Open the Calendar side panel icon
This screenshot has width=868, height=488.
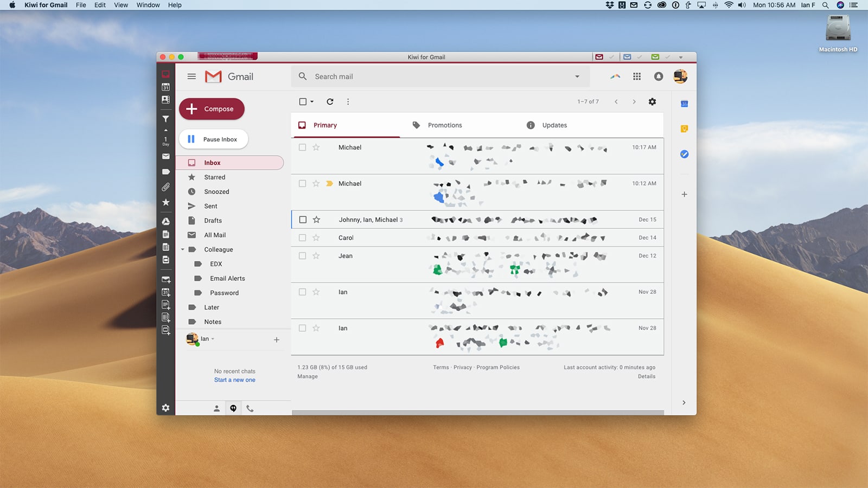click(684, 104)
